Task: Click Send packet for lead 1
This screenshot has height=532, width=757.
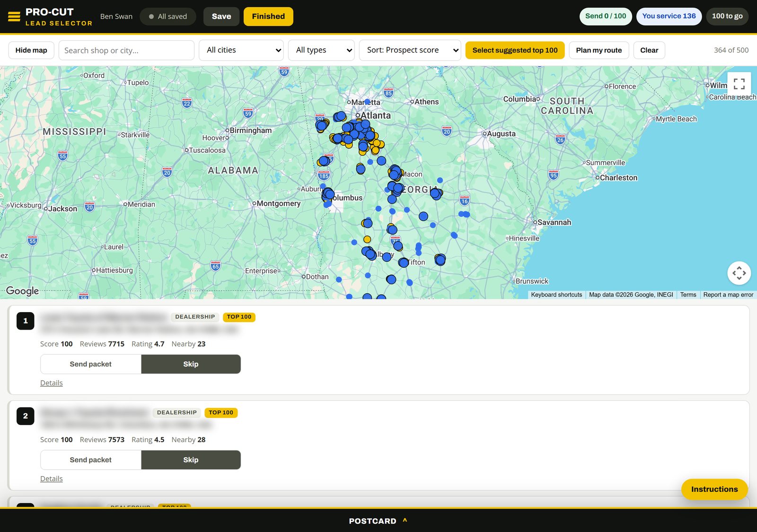Action: pyautogui.click(x=91, y=364)
